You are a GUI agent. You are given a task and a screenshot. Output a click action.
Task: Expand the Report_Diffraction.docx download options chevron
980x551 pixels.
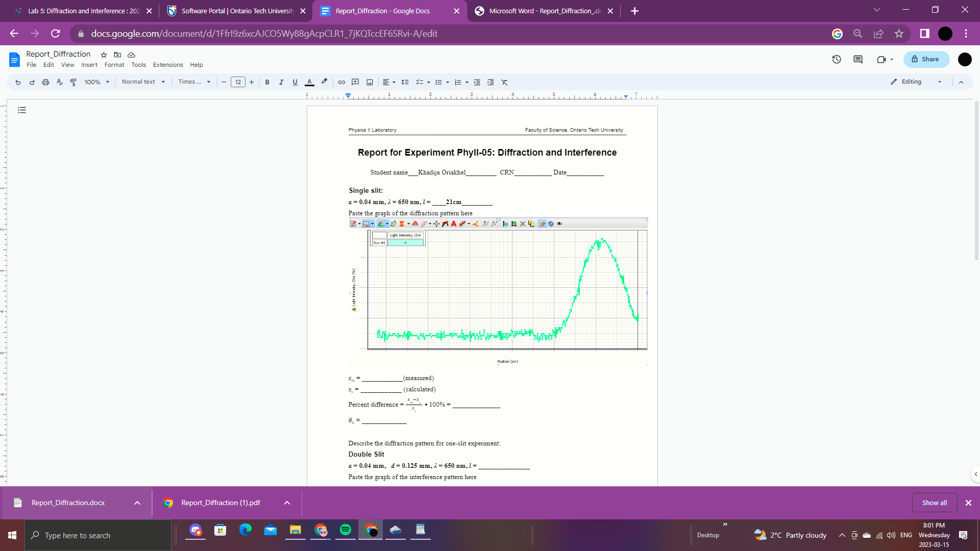point(137,503)
